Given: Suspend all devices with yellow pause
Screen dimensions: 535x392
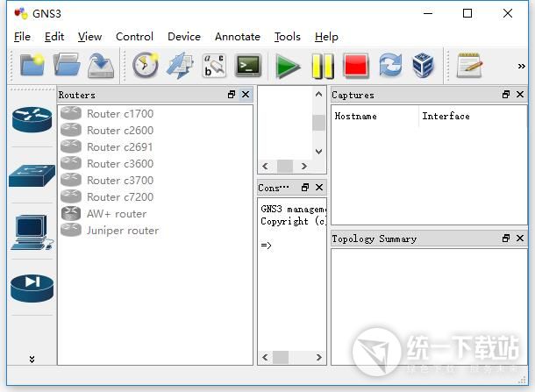Looking at the screenshot, I should 323,66.
